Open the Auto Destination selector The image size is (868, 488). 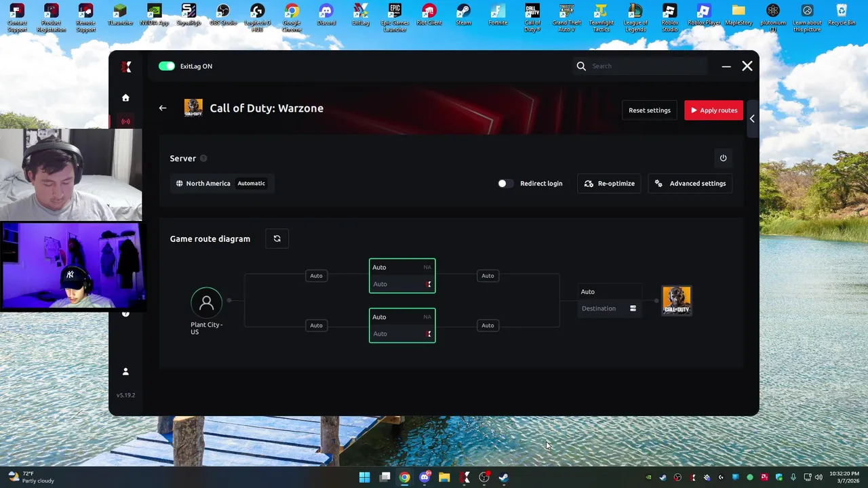click(609, 300)
